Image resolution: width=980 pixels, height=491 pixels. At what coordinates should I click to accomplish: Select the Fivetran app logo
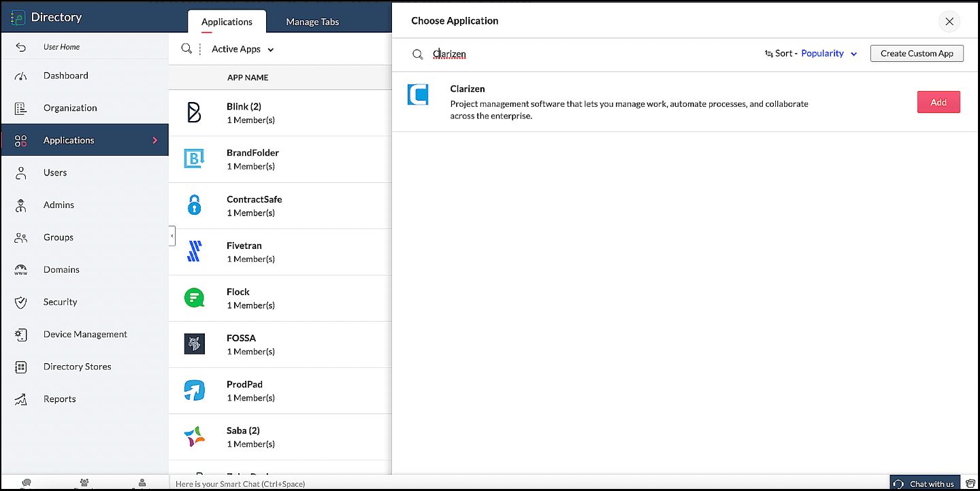coord(194,252)
